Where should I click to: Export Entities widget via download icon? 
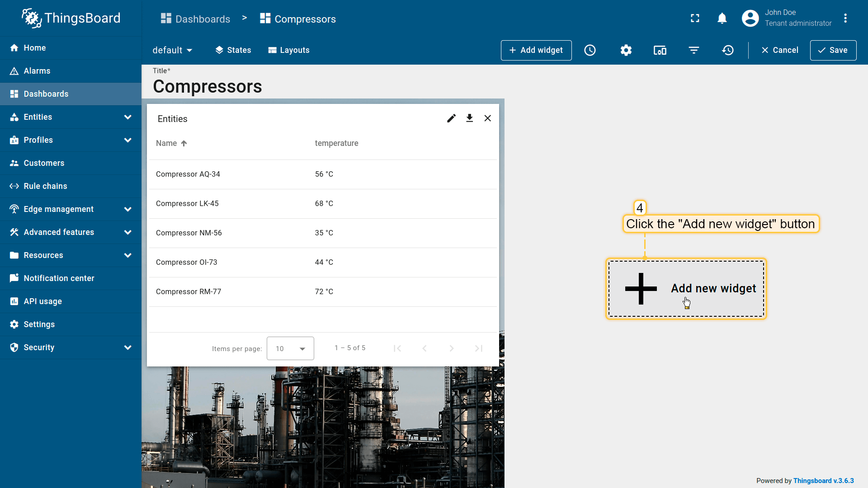[470, 118]
